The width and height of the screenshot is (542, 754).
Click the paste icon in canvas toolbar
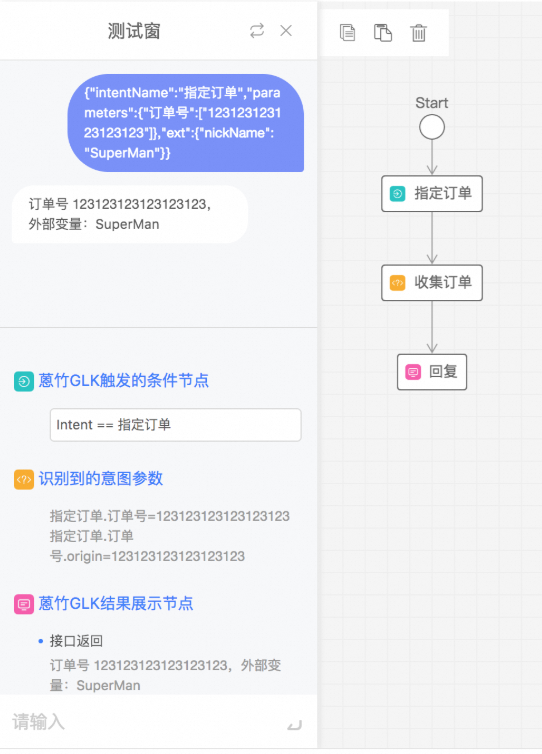coord(383,33)
